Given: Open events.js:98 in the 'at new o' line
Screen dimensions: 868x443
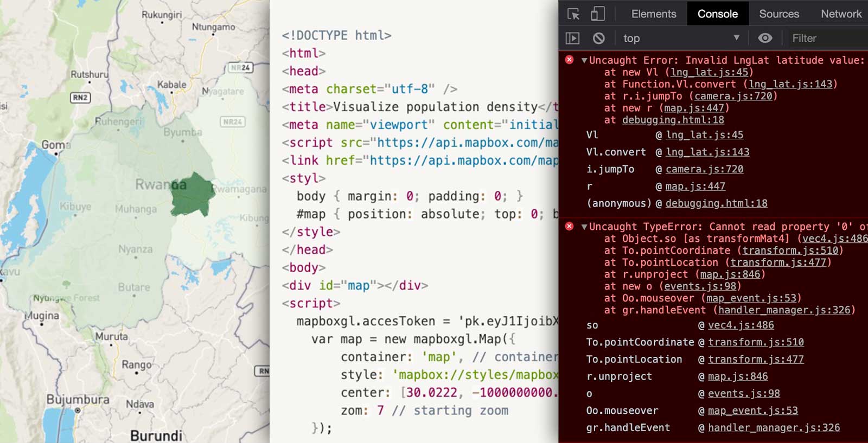Looking at the screenshot, I should tap(700, 286).
